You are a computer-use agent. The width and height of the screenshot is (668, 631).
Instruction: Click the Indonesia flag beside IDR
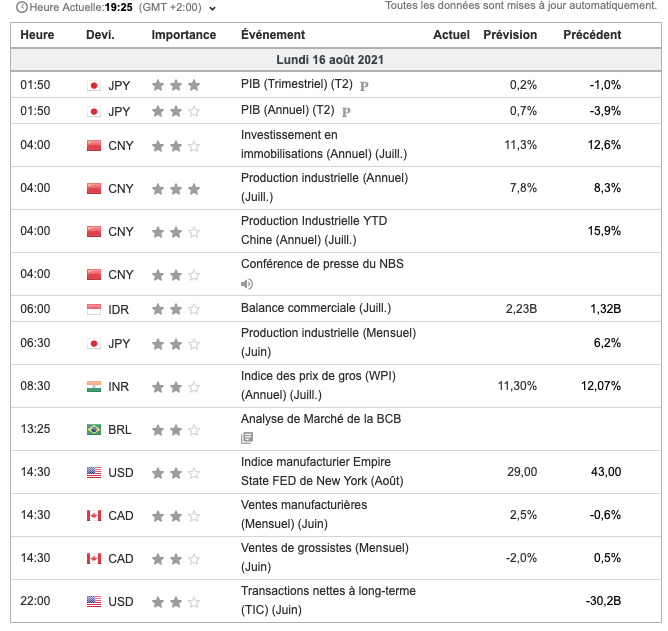[94, 309]
